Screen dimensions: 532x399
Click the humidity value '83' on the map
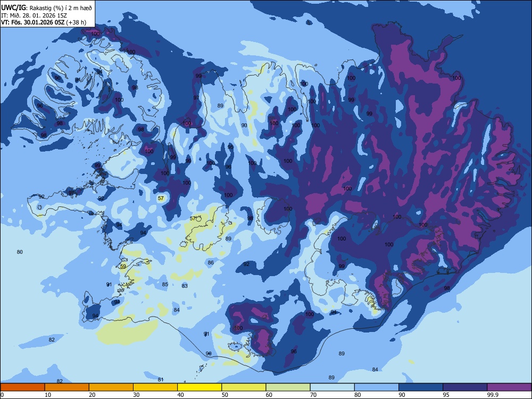pyautogui.click(x=185, y=286)
